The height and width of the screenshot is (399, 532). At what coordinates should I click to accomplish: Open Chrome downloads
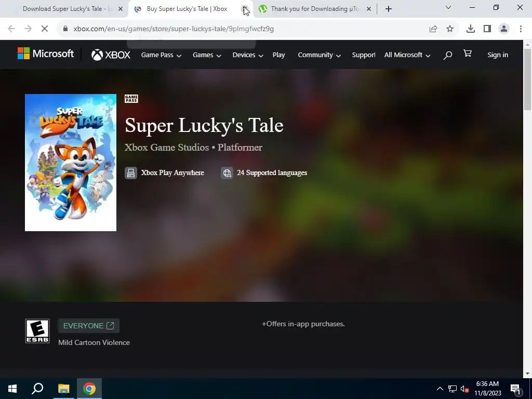(x=471, y=29)
